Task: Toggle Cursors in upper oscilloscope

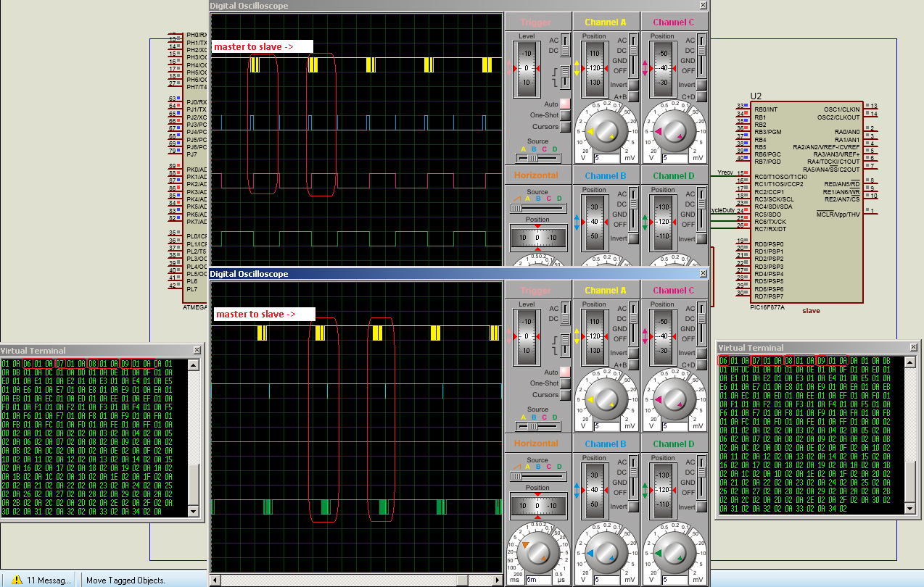Action: tap(565, 127)
